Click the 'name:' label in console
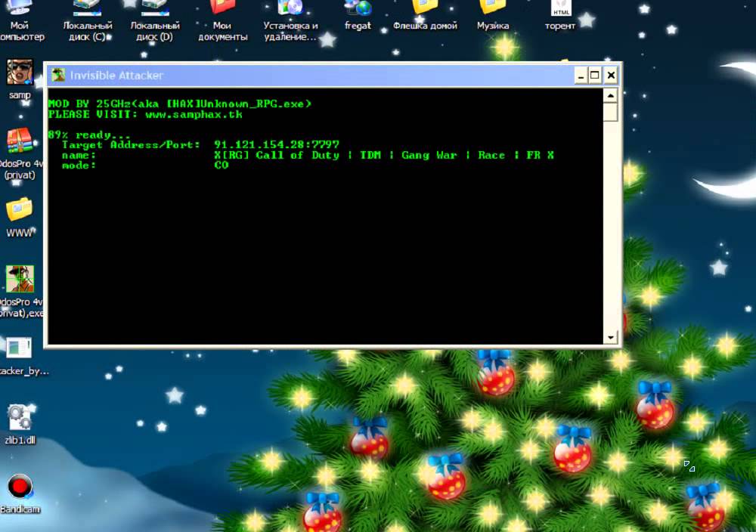 (79, 155)
